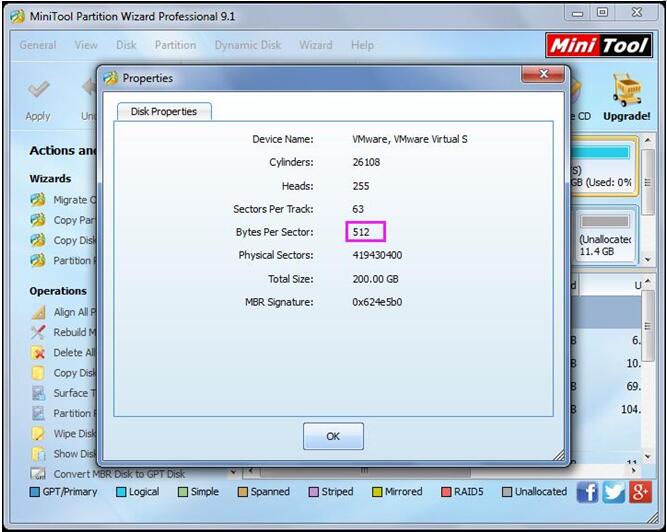Click the Wipe Disk icon

pyautogui.click(x=38, y=433)
